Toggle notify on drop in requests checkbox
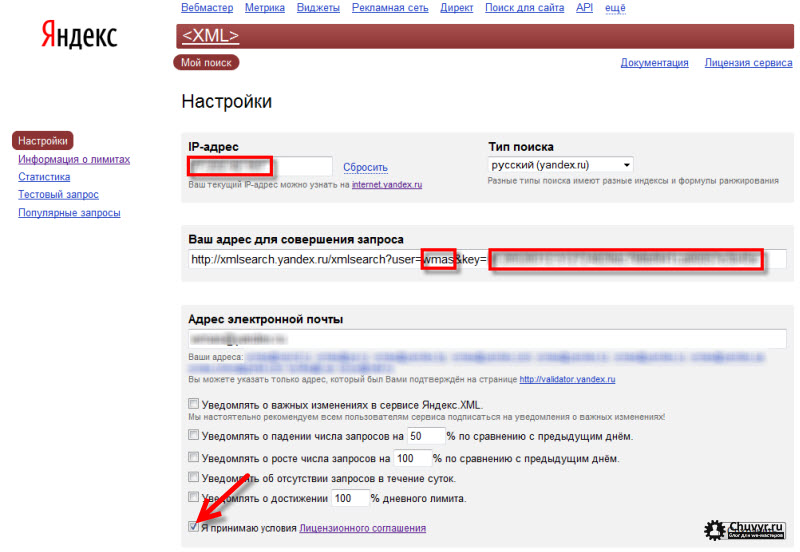The image size is (800, 552). 193,435
